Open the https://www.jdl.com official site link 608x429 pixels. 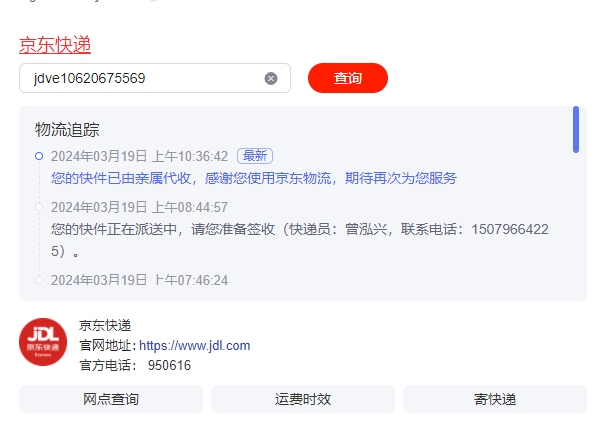195,345
